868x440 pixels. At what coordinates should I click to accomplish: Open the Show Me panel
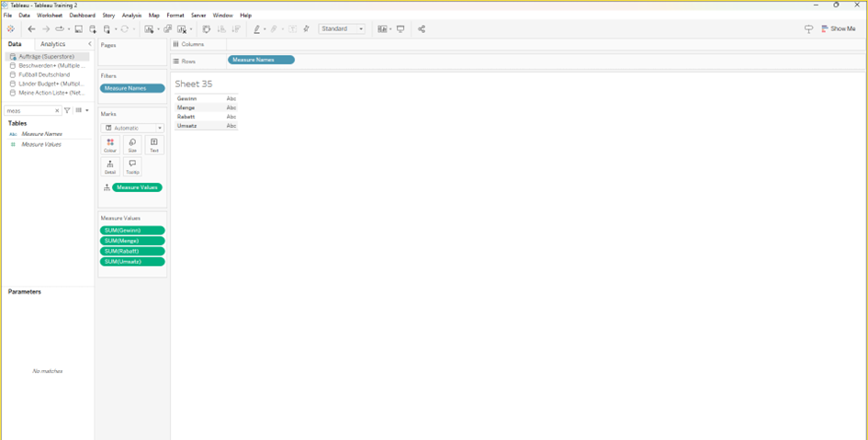(x=838, y=28)
